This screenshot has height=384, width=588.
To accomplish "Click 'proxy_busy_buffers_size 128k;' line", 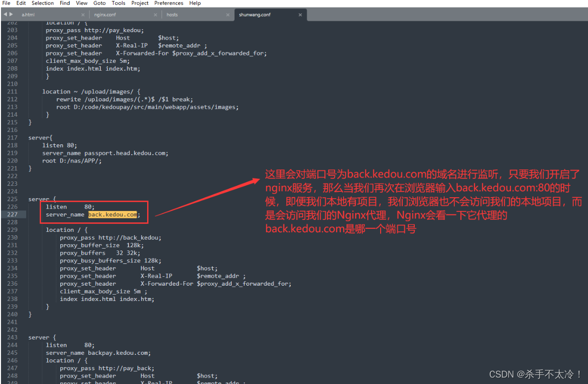I will click(x=111, y=260).
